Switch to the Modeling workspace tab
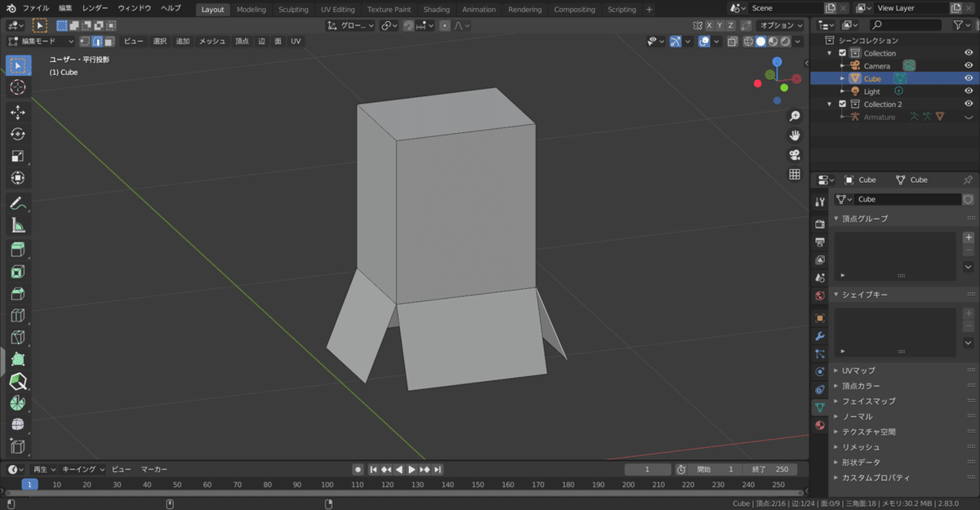Viewport: 980px width, 510px height. [x=251, y=9]
